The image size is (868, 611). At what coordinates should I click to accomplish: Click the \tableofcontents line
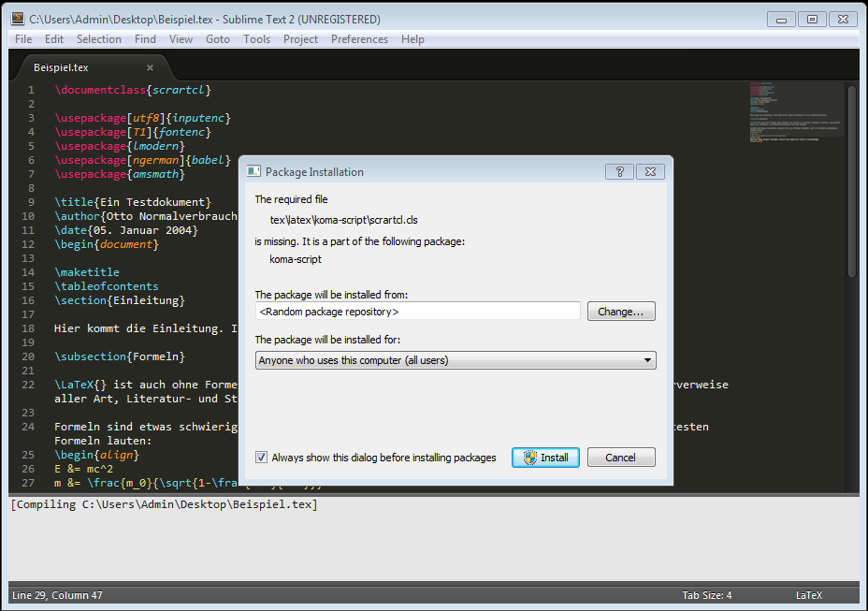click(107, 286)
